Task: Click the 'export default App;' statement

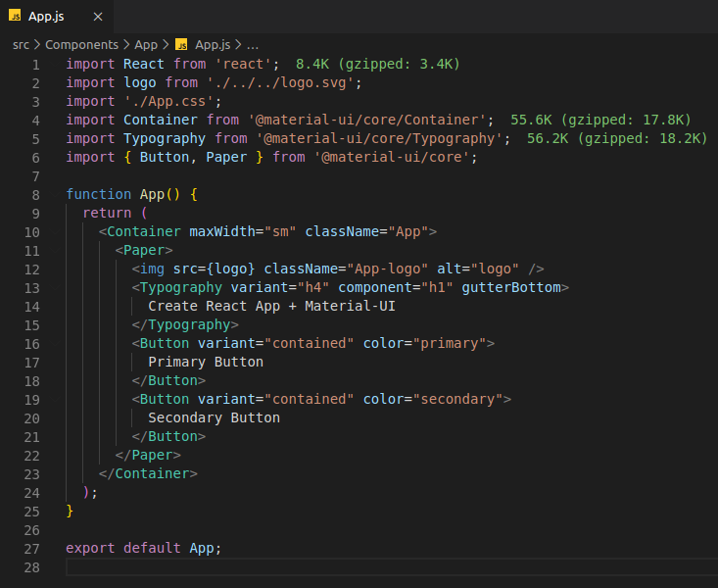Action: 143,548
